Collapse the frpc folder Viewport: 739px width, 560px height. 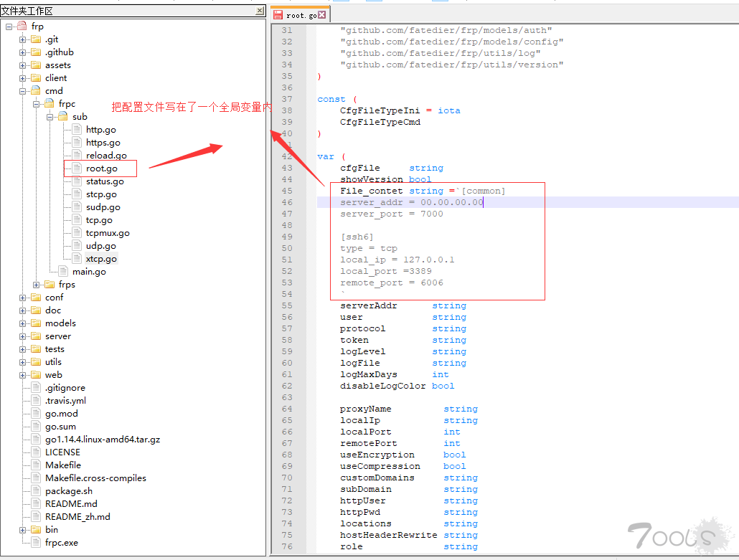click(37, 104)
